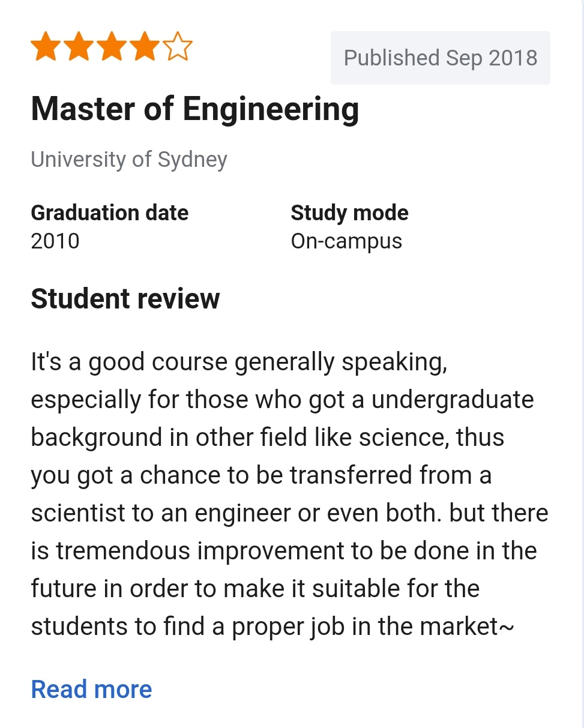
Task: Click the Published Sep 2018 badge
Action: point(440,58)
